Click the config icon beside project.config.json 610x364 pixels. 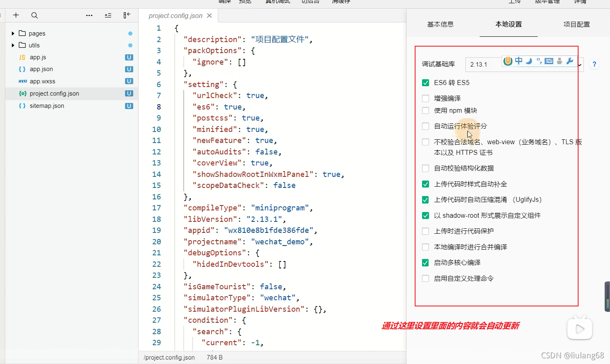(22, 93)
